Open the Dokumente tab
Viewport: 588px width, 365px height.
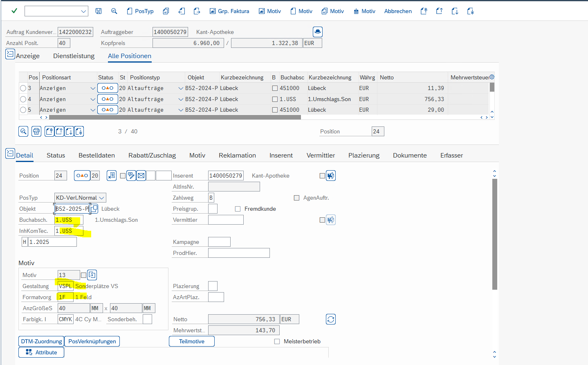pyautogui.click(x=410, y=155)
